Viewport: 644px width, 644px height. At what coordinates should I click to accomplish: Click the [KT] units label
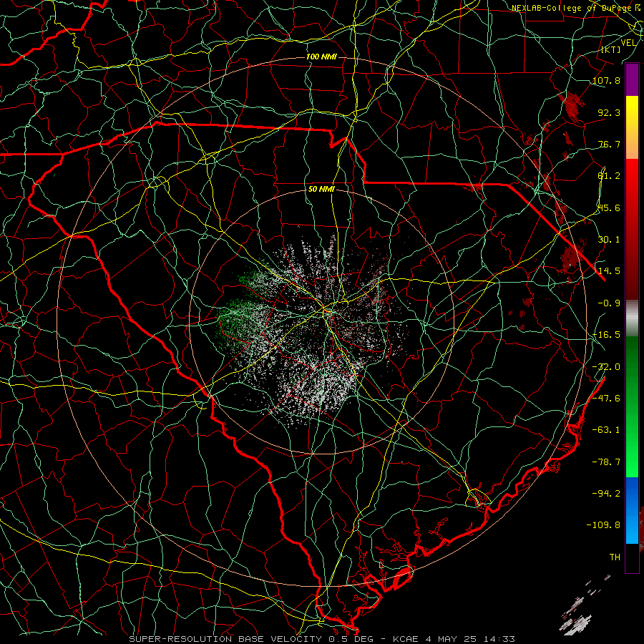[x=610, y=49]
